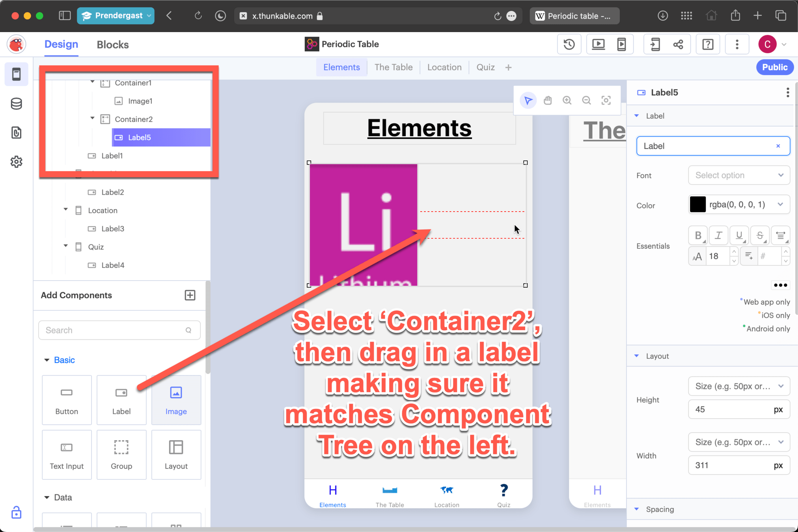This screenshot has width=798, height=532.
Task: Open the project settings gear icon
Action: pyautogui.click(x=16, y=162)
